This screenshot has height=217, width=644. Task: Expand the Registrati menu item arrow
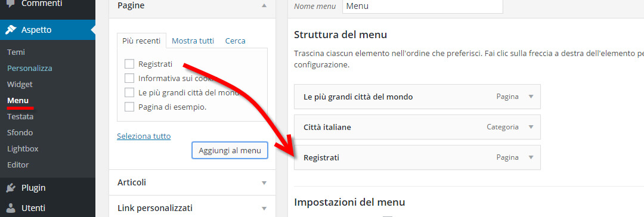pyautogui.click(x=531, y=157)
